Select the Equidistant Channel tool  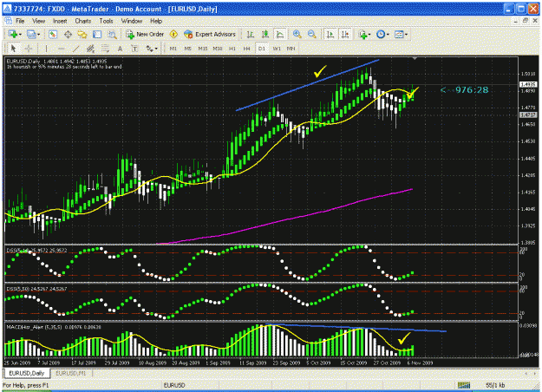point(90,49)
